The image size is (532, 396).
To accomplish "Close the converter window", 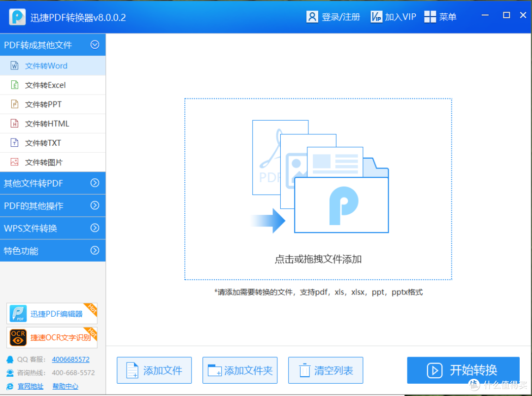I will [x=523, y=15].
